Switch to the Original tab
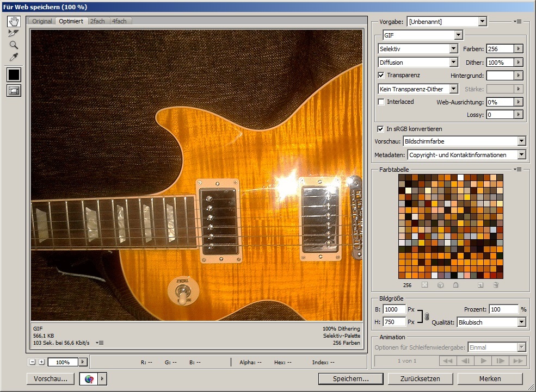Viewport: 536px width, 392px height. point(42,21)
